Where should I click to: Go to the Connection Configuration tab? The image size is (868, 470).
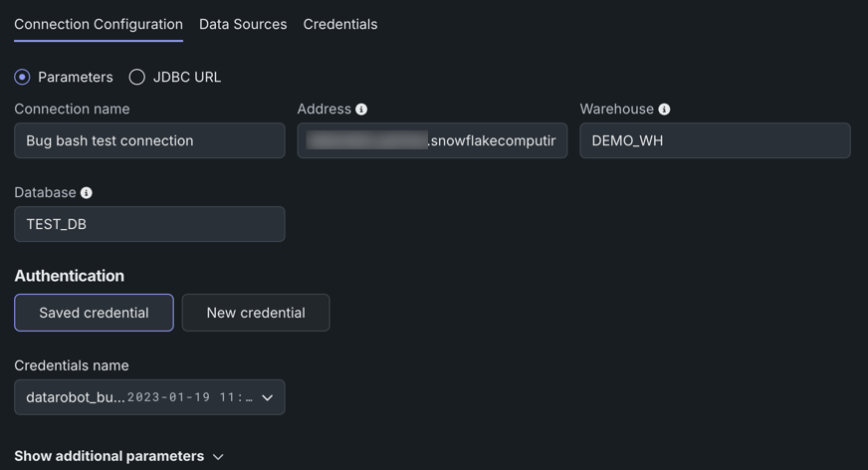(99, 24)
